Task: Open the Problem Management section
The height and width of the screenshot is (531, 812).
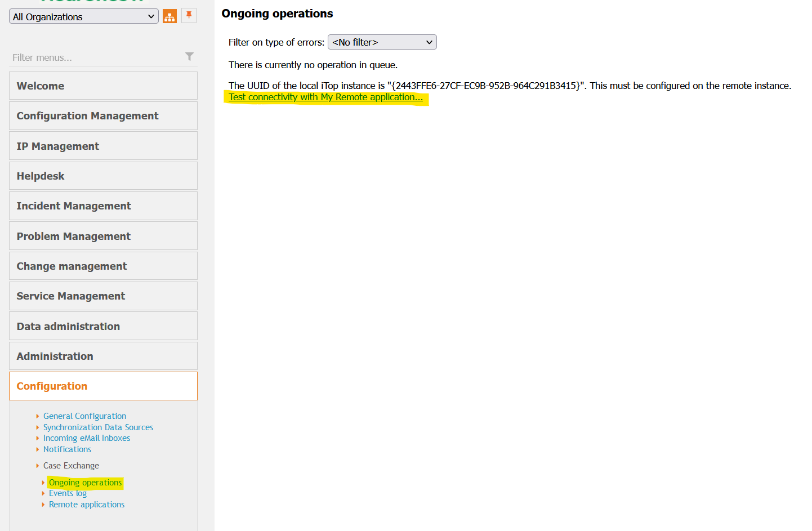Action: 103,237
